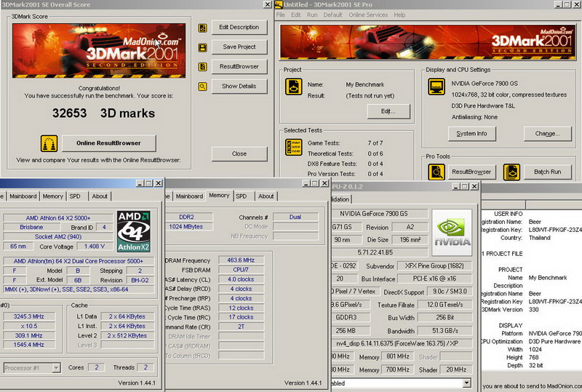This screenshot has width=582, height=392.
Task: Open the File menu in 3DMark2001 SE Pro
Action: [x=281, y=15]
